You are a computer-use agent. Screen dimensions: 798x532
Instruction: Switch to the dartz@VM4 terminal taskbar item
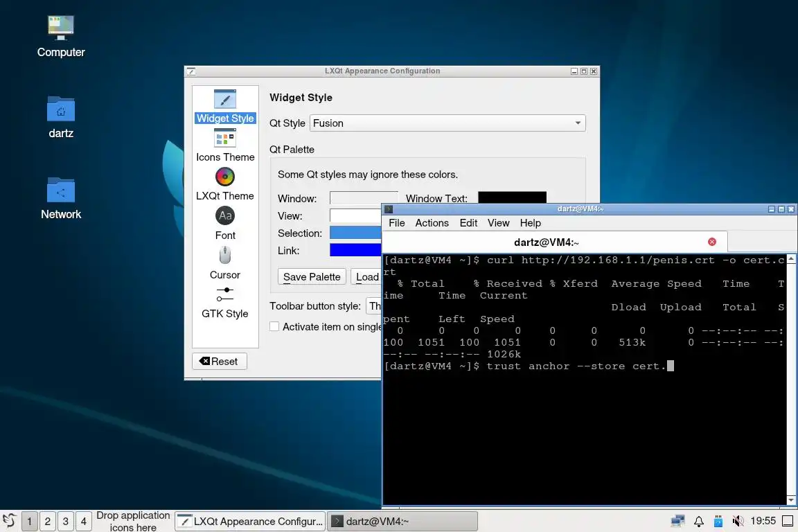pos(402,521)
